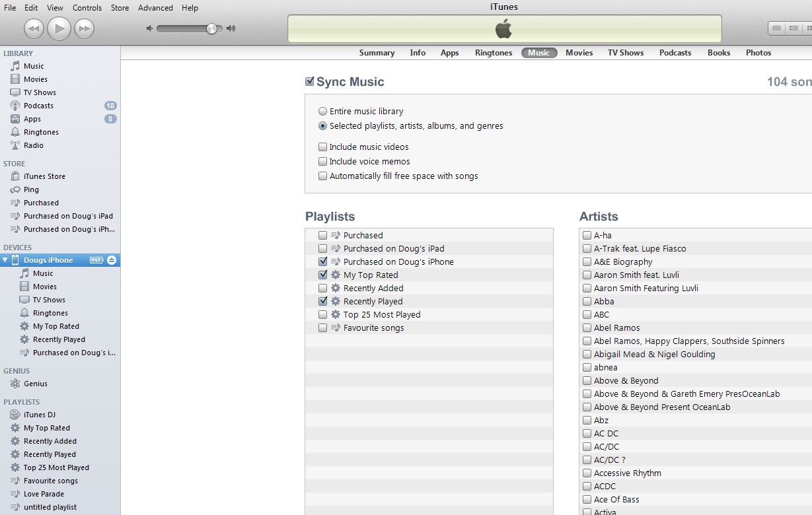Open TV Shows in the Library sidebar
The image size is (812, 515).
[x=40, y=92]
